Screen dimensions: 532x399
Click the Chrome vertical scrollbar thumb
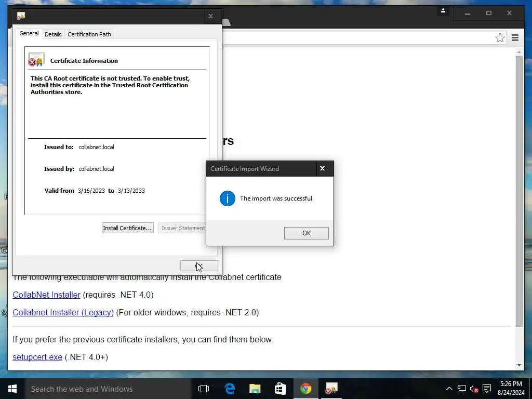(519, 191)
